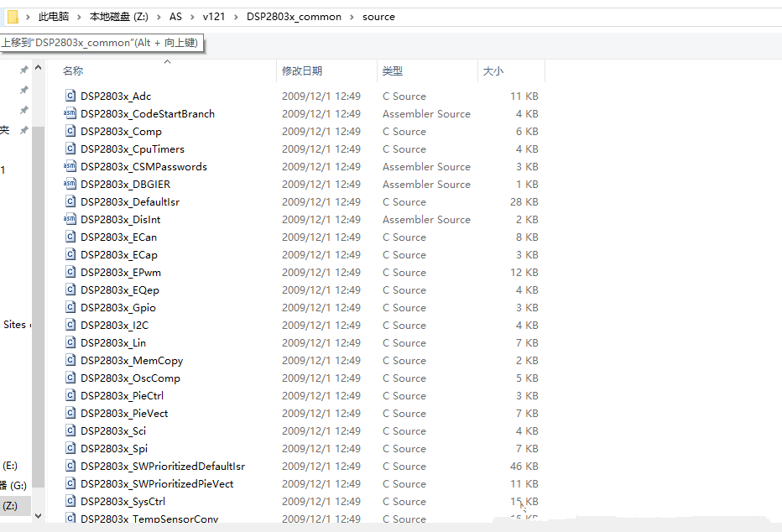
Task: Click the DSP2803x_Spi file icon
Action: (x=70, y=448)
